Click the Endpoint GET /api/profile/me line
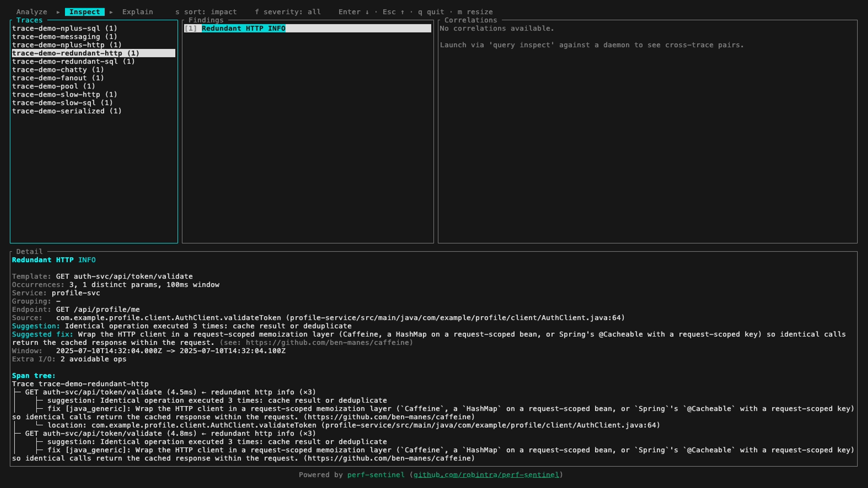This screenshot has height=488, width=868. point(76,310)
